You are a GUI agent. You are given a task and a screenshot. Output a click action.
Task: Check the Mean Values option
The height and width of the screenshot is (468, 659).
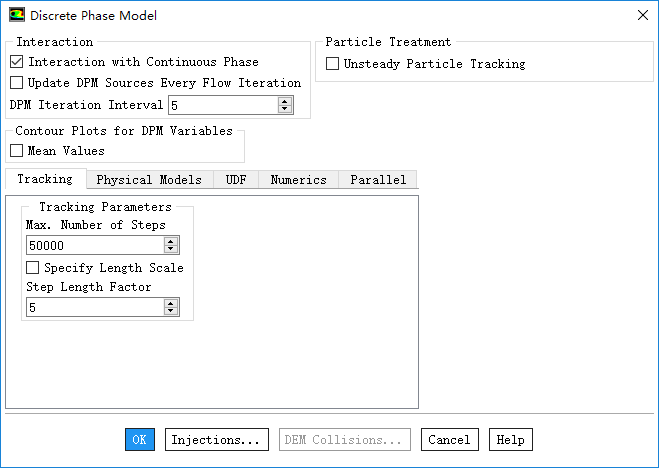point(16,151)
